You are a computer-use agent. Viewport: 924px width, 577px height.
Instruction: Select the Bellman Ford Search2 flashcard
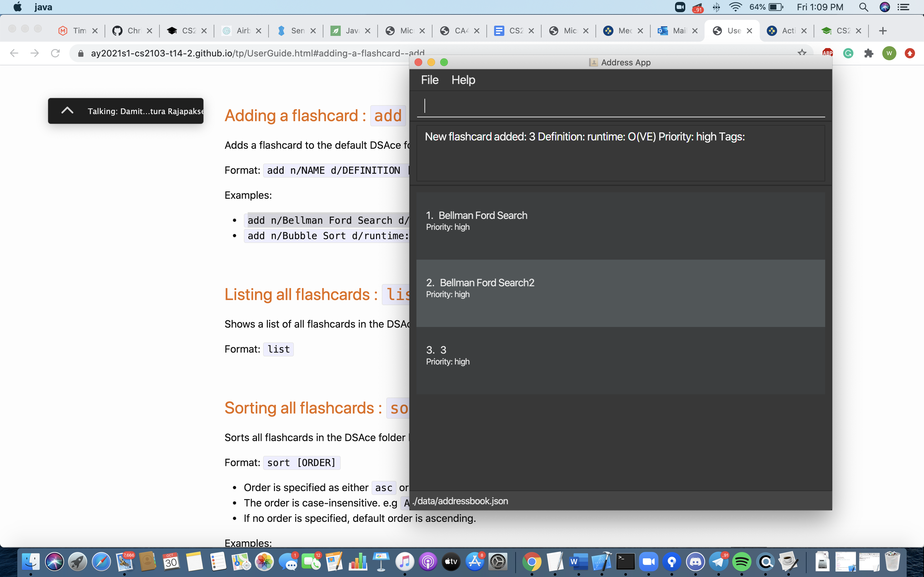click(620, 293)
